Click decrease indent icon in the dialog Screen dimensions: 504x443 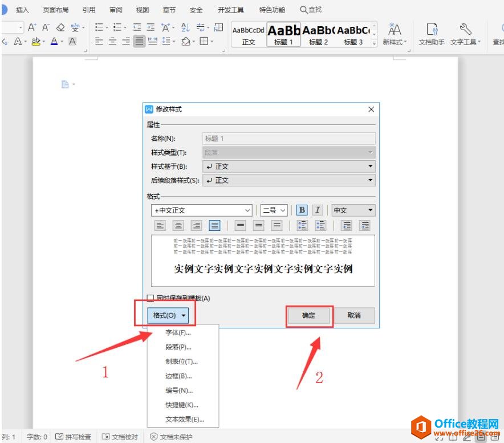click(x=346, y=226)
